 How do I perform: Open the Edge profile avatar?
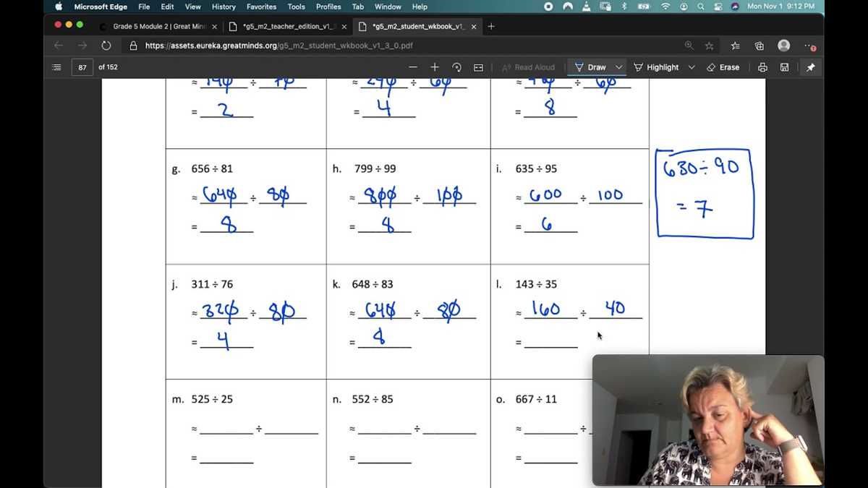click(x=783, y=46)
